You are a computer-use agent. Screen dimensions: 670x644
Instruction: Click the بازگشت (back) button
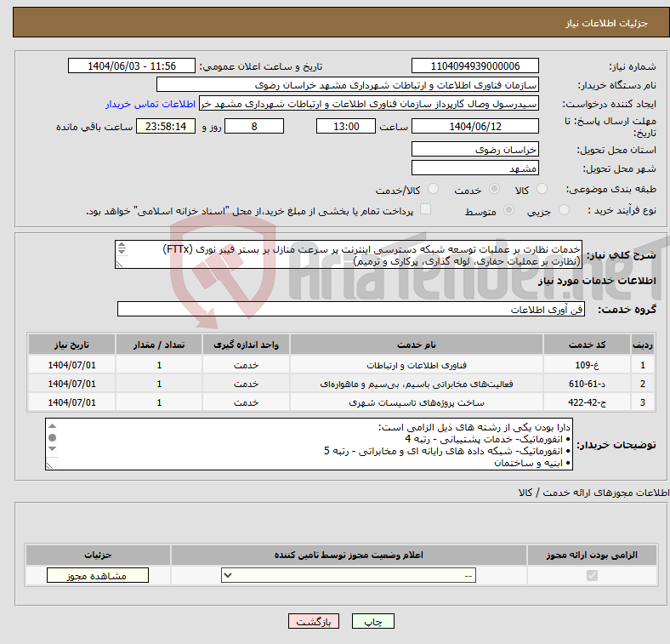[x=314, y=621]
